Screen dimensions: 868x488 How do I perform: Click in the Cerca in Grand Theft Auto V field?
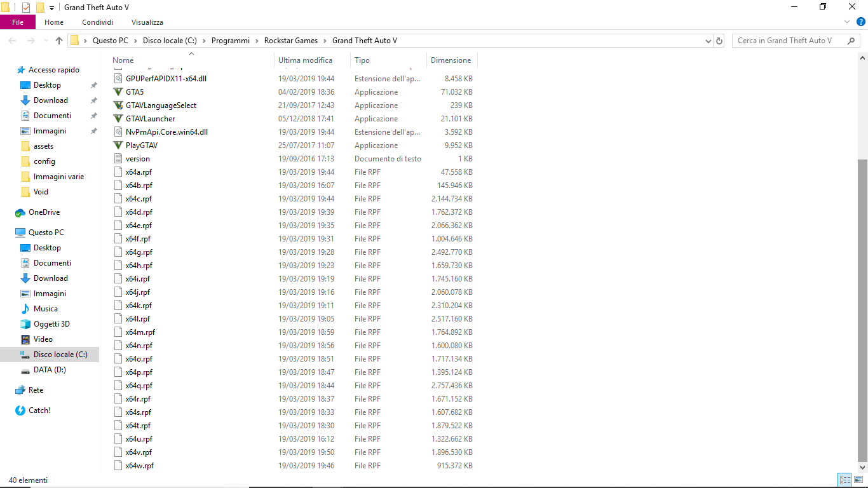click(x=790, y=41)
